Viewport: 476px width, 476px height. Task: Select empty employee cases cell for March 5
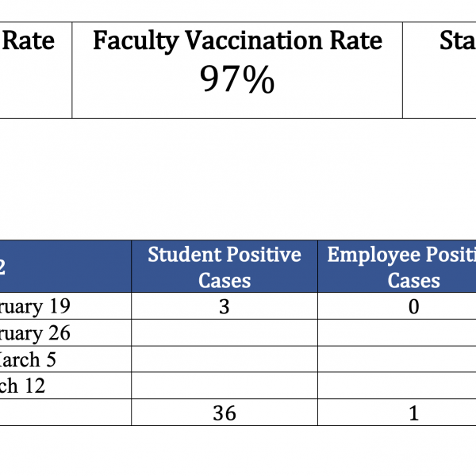coord(397,359)
